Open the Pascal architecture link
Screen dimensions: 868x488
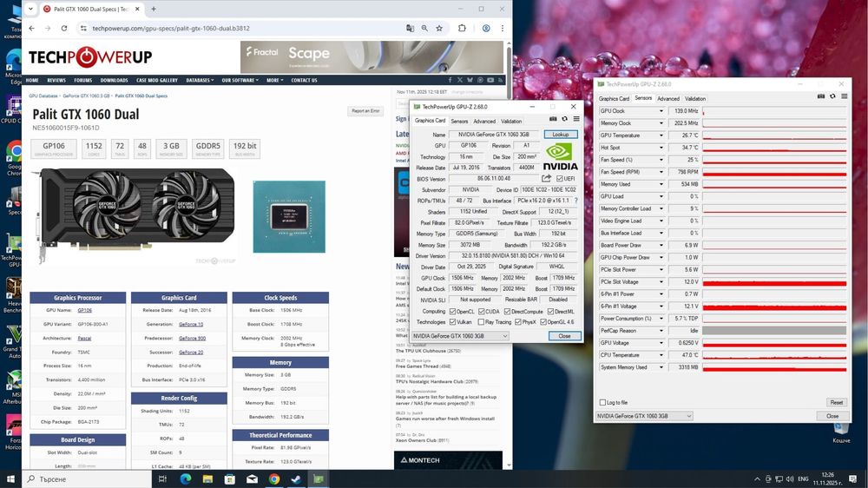pos(84,338)
